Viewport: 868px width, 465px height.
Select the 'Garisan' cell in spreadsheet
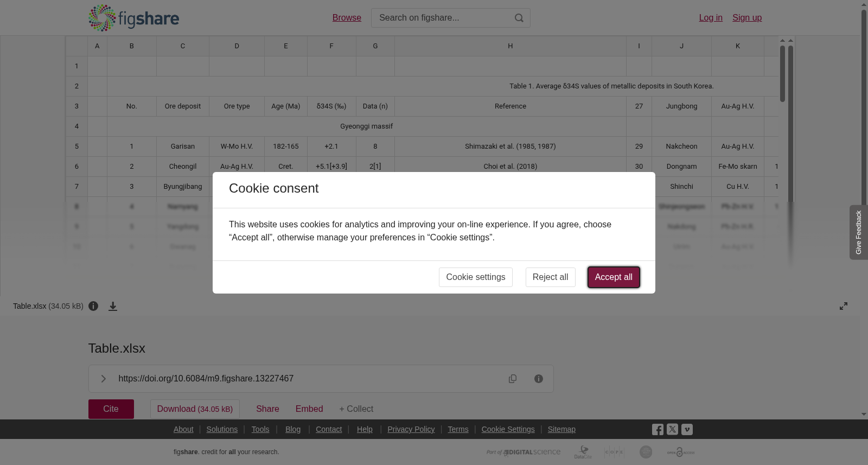183,146
